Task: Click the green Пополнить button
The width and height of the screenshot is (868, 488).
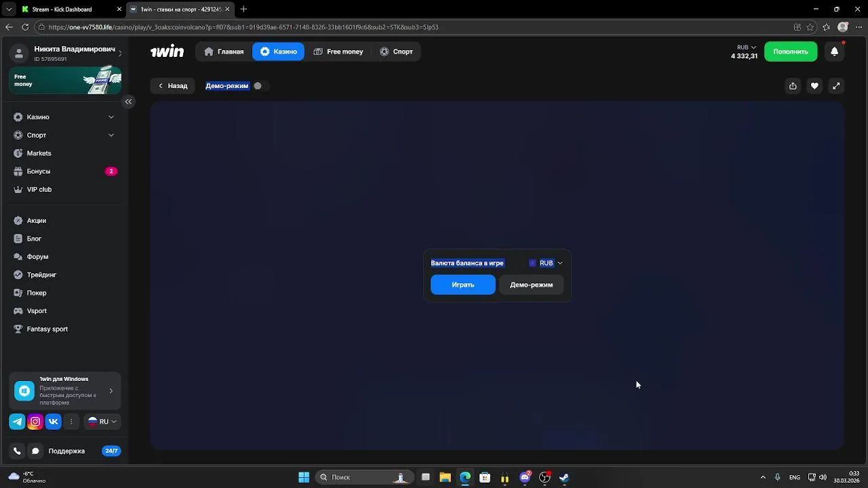Action: pos(791,52)
